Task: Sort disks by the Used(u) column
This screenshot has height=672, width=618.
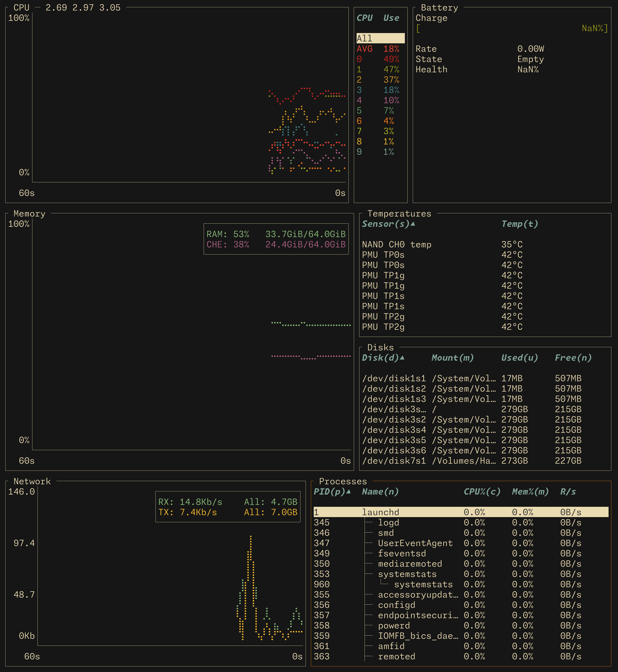Action: 519,358
